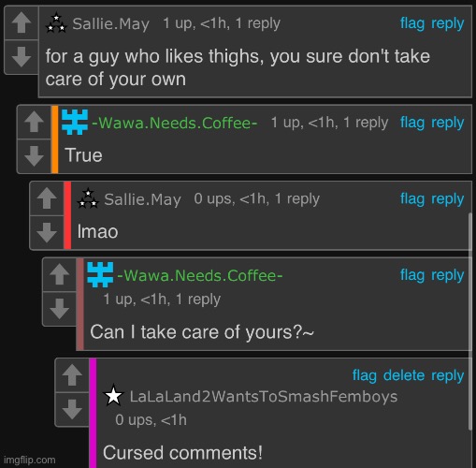Open -Wawa.Needs.Coffee- profile on "True" comment
476x468 pixels.
(x=175, y=123)
